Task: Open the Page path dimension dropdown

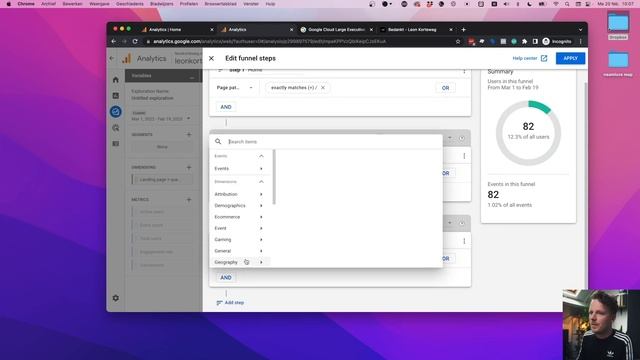Action: (235, 88)
